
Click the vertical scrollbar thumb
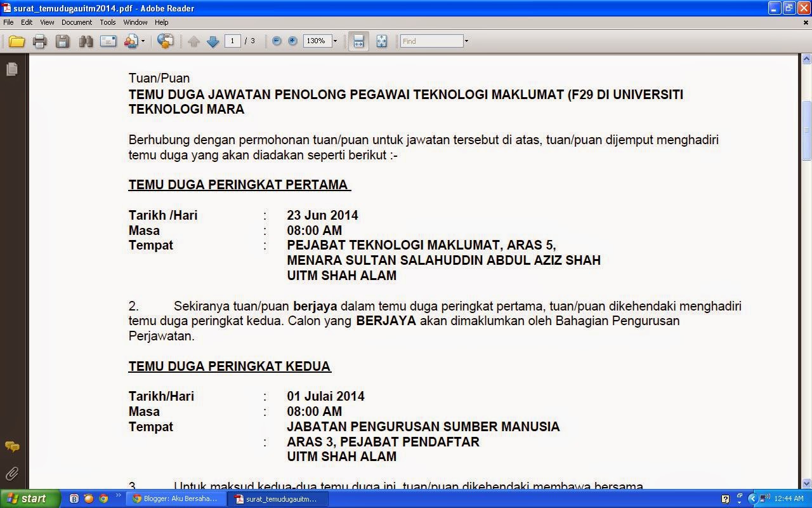(x=807, y=131)
